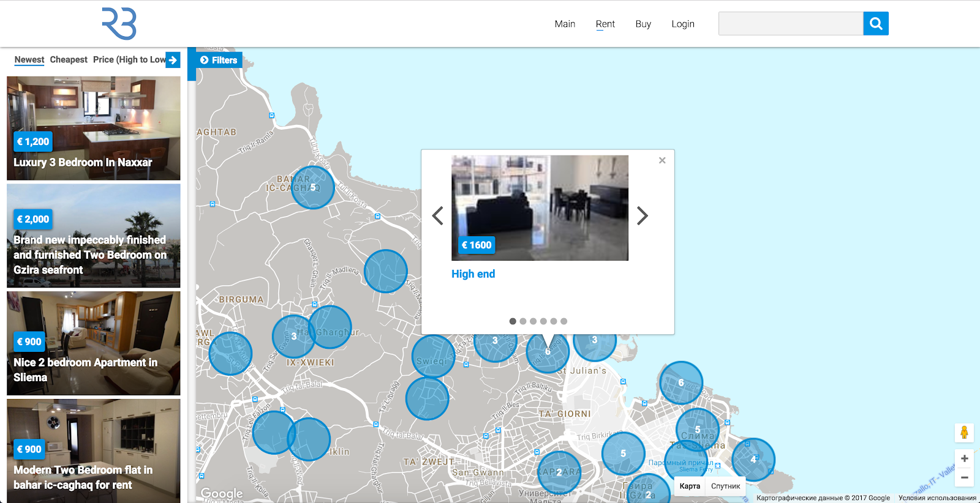Zoom in on the map

tap(964, 458)
